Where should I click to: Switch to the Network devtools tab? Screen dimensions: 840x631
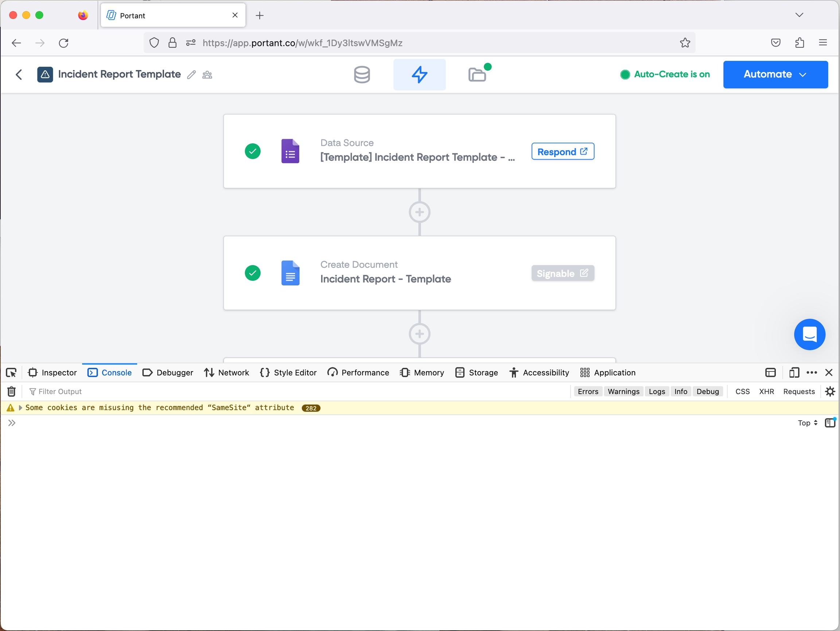tap(227, 373)
